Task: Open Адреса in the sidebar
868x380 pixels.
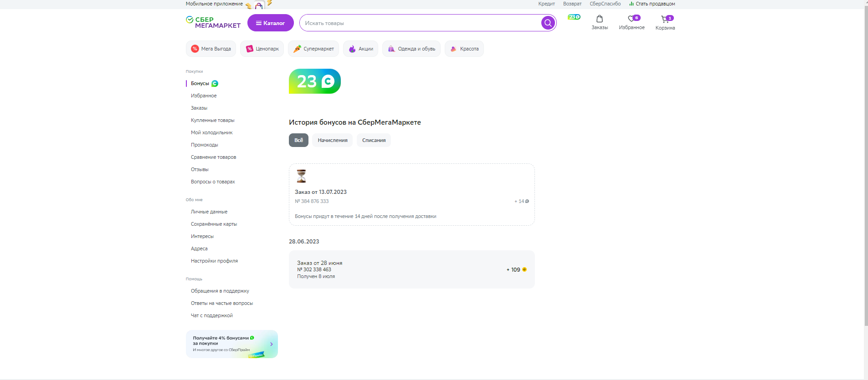Action: (199, 249)
